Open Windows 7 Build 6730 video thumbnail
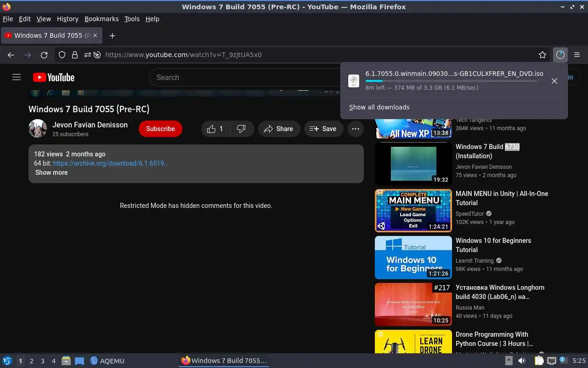The image size is (588, 368). 413,163
